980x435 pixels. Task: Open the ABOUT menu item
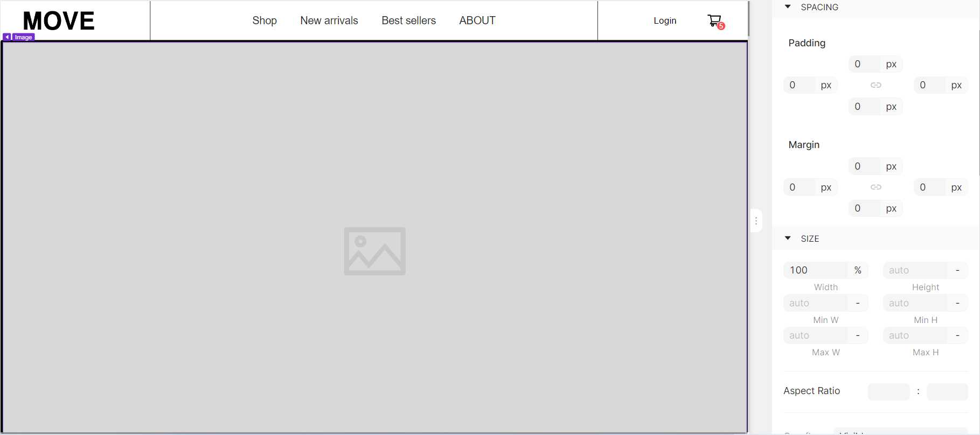[477, 20]
